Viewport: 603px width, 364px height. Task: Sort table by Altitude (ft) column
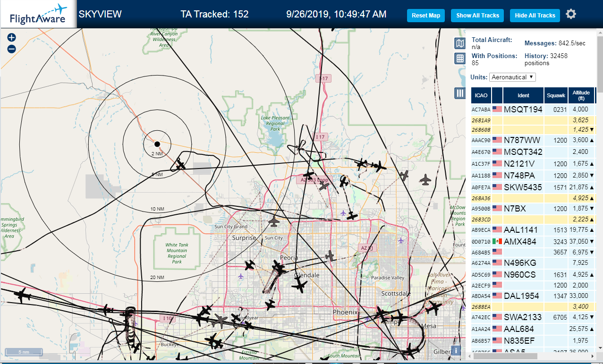[x=581, y=95]
